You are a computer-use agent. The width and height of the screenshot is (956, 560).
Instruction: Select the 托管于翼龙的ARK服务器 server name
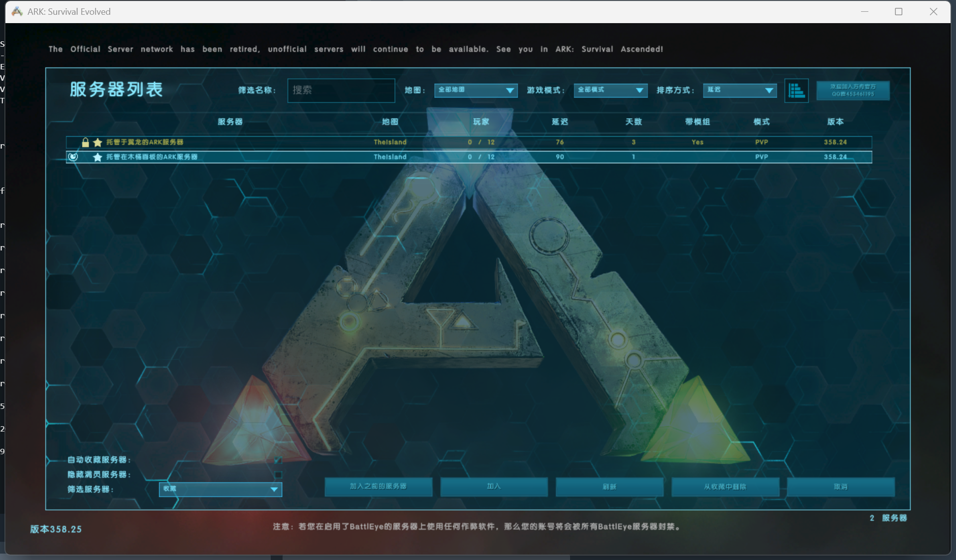coord(145,142)
